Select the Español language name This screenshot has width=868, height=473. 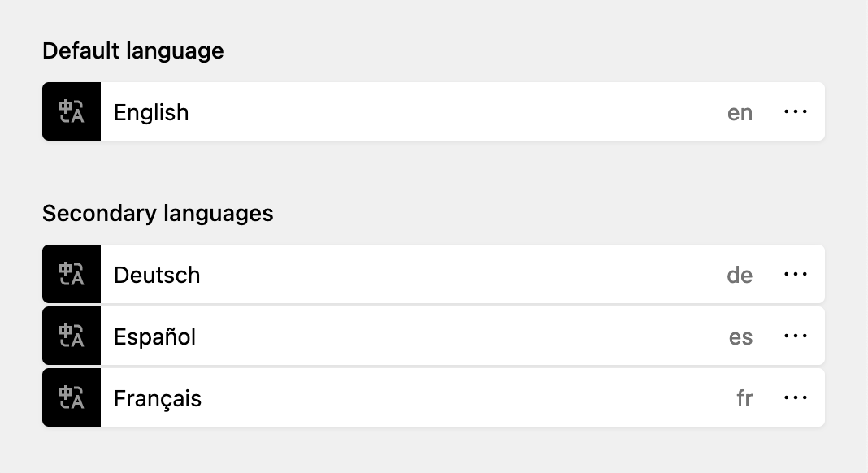[154, 336]
